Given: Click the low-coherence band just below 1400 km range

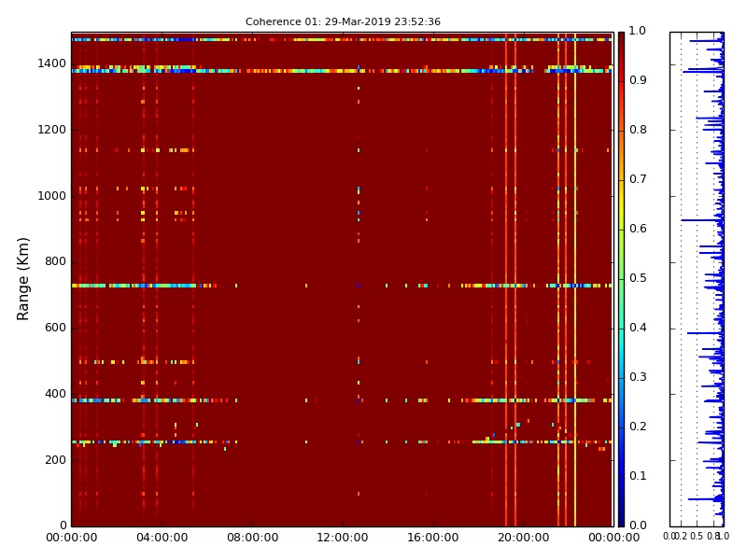Looking at the screenshot, I should tap(342, 71).
